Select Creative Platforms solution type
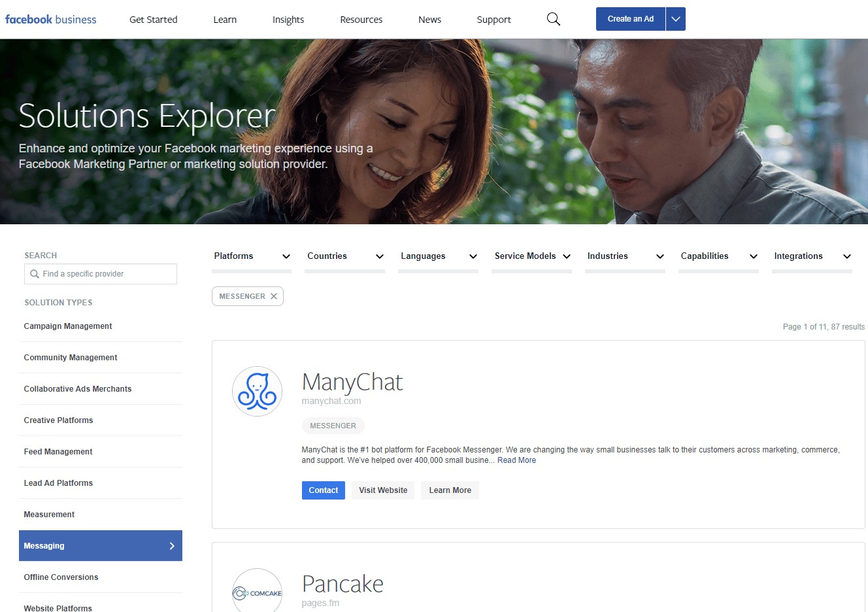The height and width of the screenshot is (612, 868). pos(101,420)
